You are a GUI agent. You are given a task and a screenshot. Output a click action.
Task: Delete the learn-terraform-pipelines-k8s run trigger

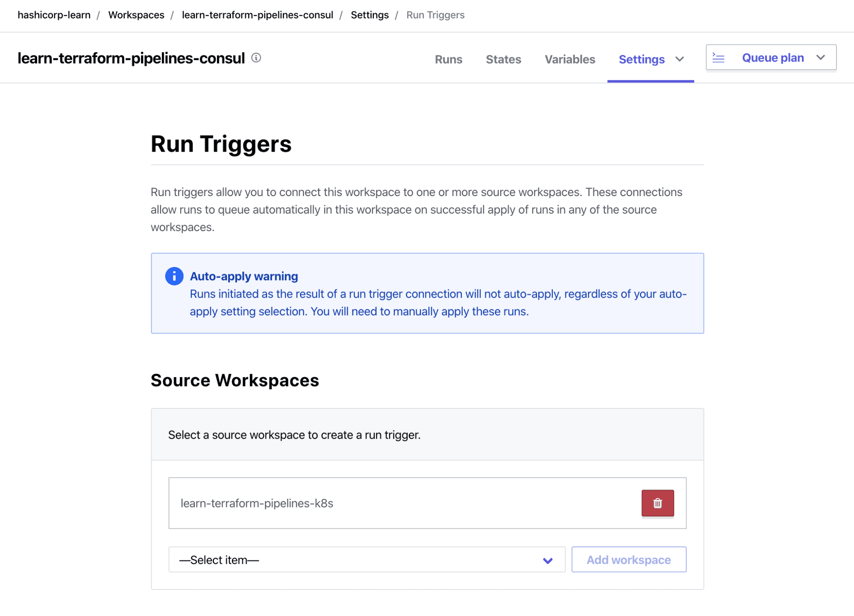[657, 503]
